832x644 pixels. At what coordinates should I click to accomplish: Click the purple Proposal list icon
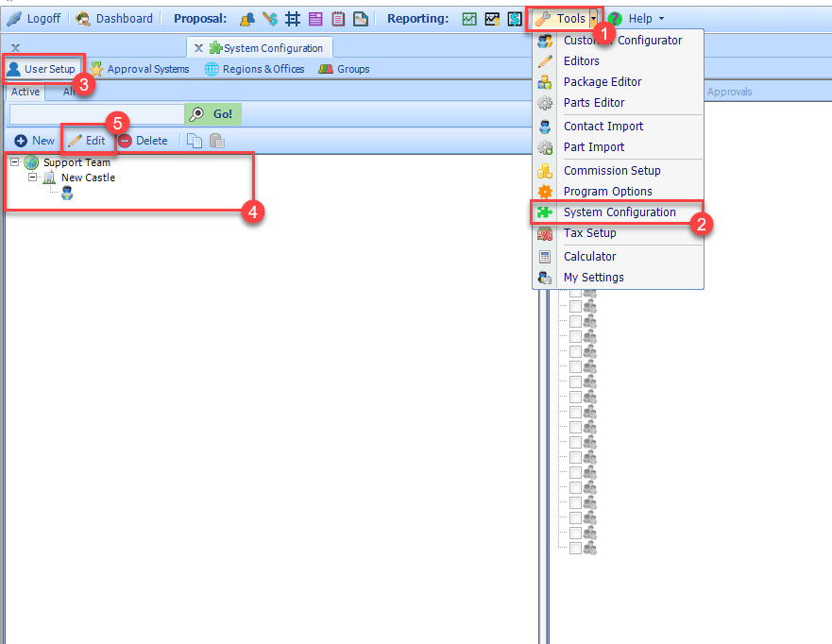tap(315, 19)
